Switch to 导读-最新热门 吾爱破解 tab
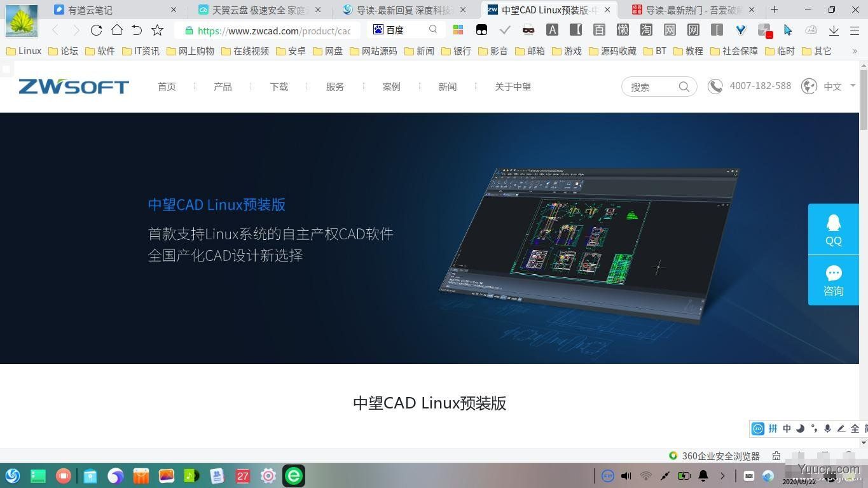 (693, 10)
